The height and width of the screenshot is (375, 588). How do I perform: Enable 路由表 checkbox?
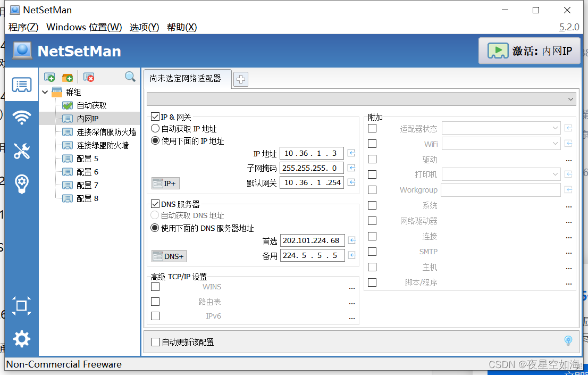(155, 302)
